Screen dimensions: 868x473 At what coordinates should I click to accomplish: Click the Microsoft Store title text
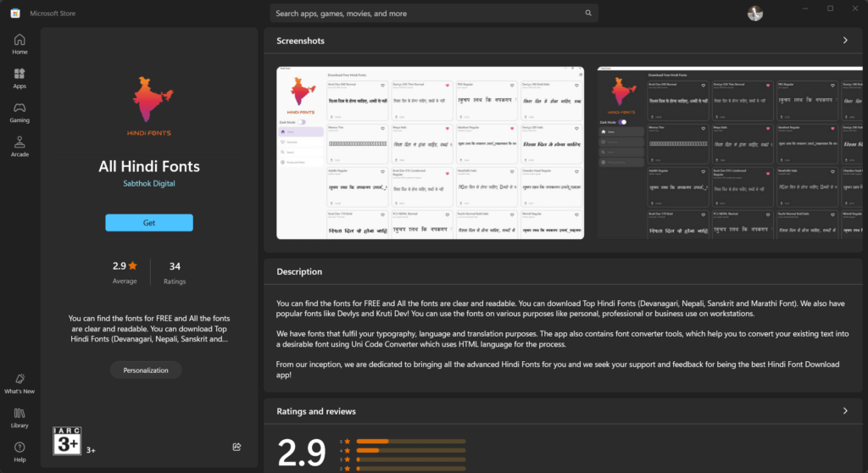pos(53,14)
